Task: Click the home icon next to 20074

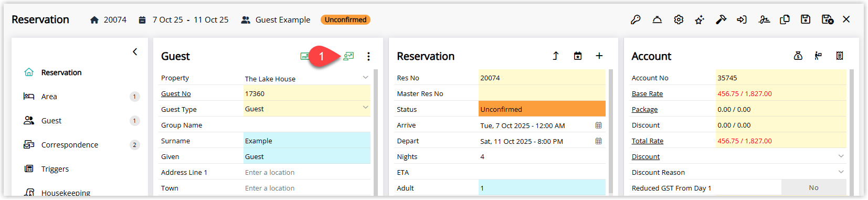Action: [x=94, y=20]
